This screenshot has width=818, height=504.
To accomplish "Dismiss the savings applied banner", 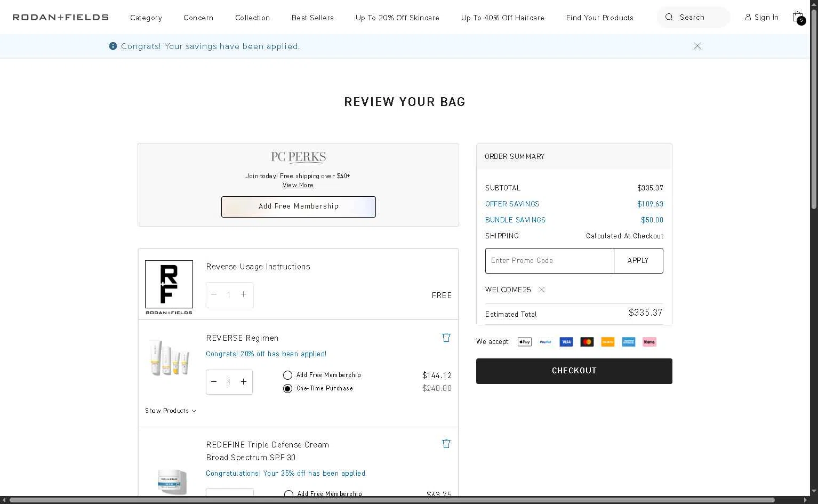I will 697,46.
